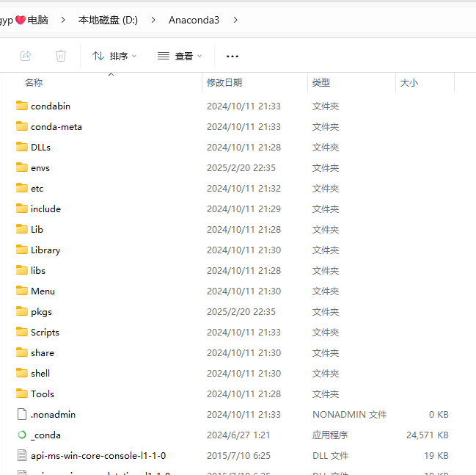The height and width of the screenshot is (475, 476).
Task: Sort by the 名称 column header
Action: coord(34,83)
